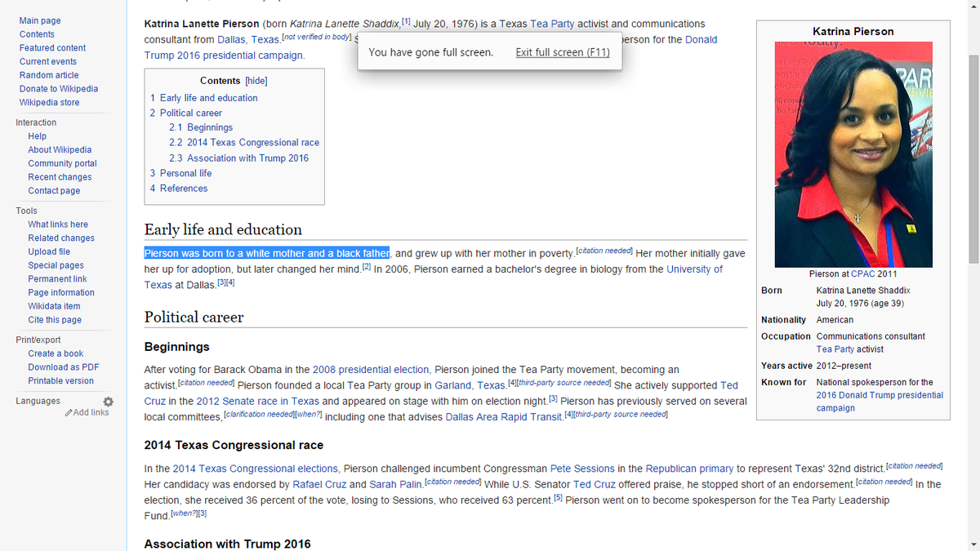Image resolution: width=980 pixels, height=551 pixels.
Task: Visit the Wikipedia store link
Action: [x=50, y=103]
